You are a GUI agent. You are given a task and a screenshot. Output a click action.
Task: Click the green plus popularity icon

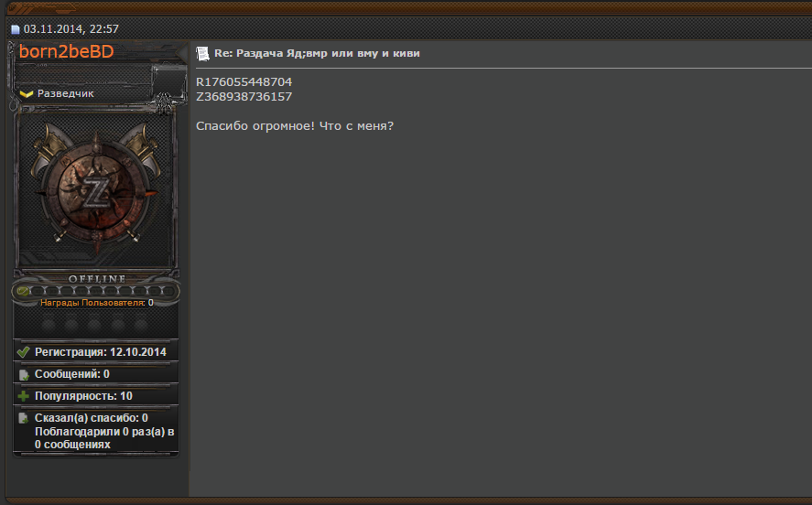pyautogui.click(x=23, y=396)
